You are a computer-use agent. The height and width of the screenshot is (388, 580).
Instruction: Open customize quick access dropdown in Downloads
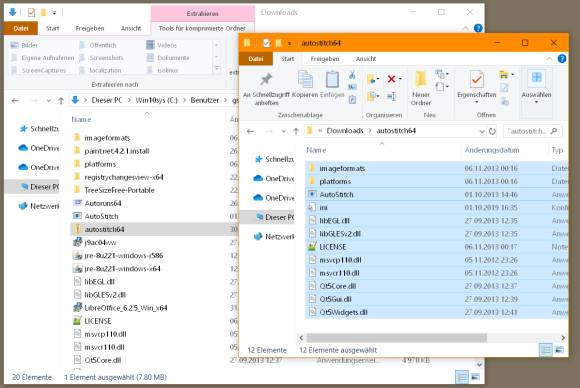[x=54, y=13]
